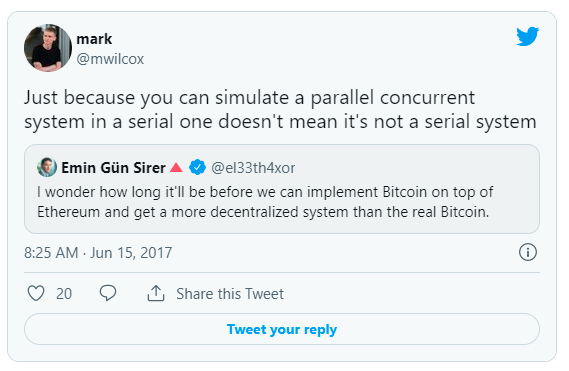Click the red triangle emoji beside Sirer

click(x=176, y=167)
